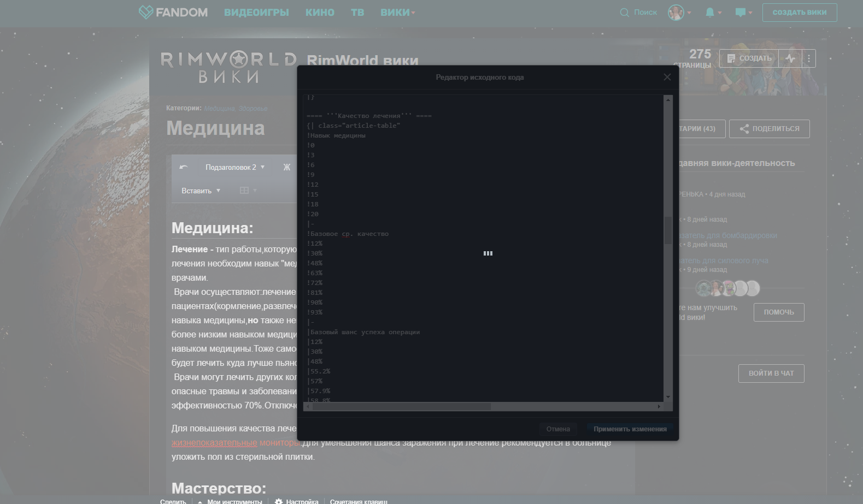863x504 pixels.
Task: Click ВОЙТИ В ЧАТ button
Action: click(x=771, y=373)
